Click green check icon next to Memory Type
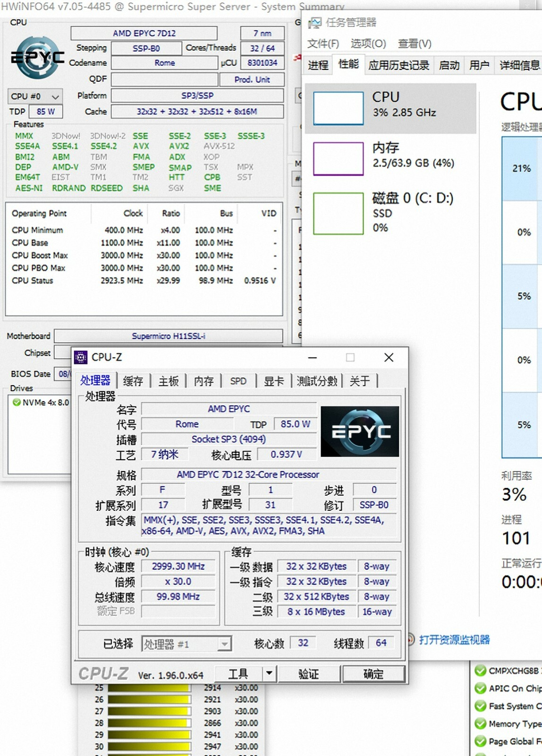 click(x=481, y=723)
